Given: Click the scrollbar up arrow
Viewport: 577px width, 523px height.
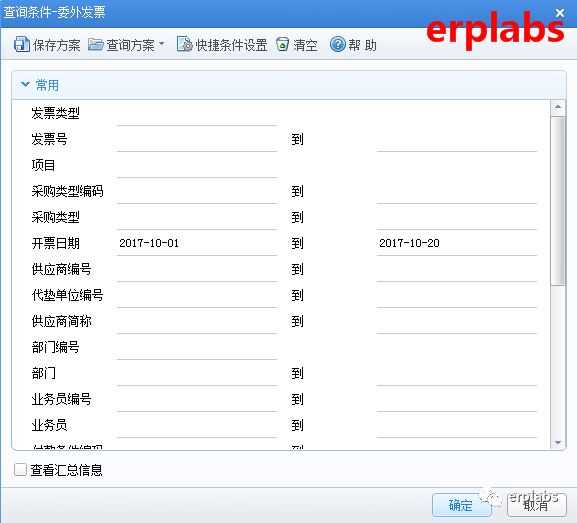Looking at the screenshot, I should (558, 107).
